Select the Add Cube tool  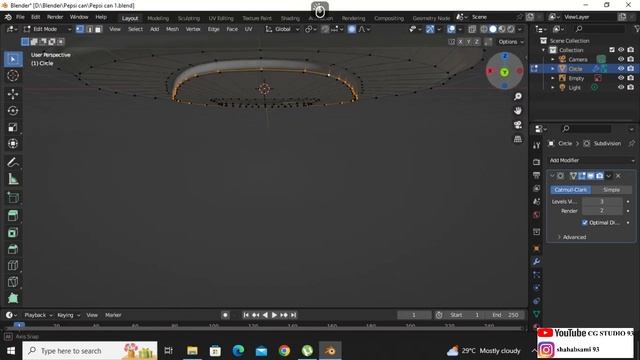[x=13, y=198]
